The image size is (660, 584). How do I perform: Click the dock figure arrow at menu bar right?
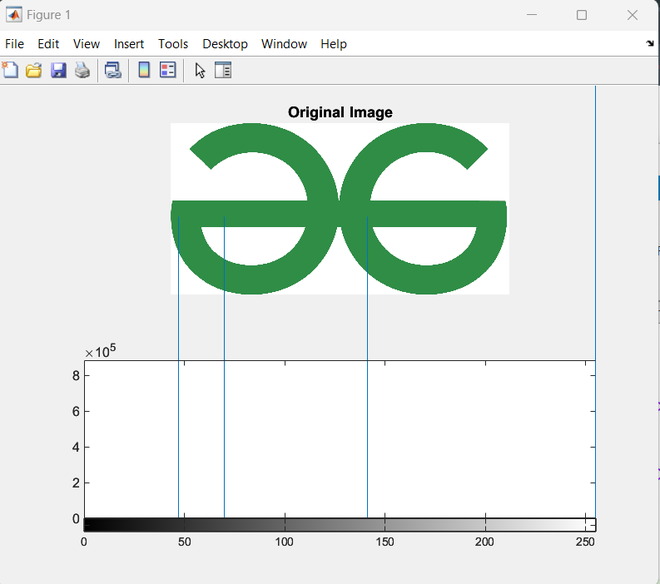(x=649, y=44)
